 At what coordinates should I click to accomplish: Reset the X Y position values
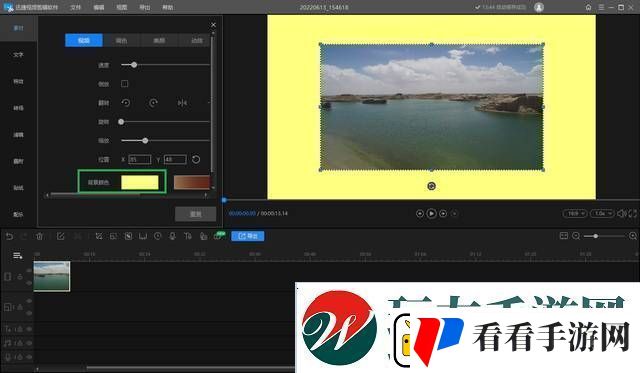196,159
